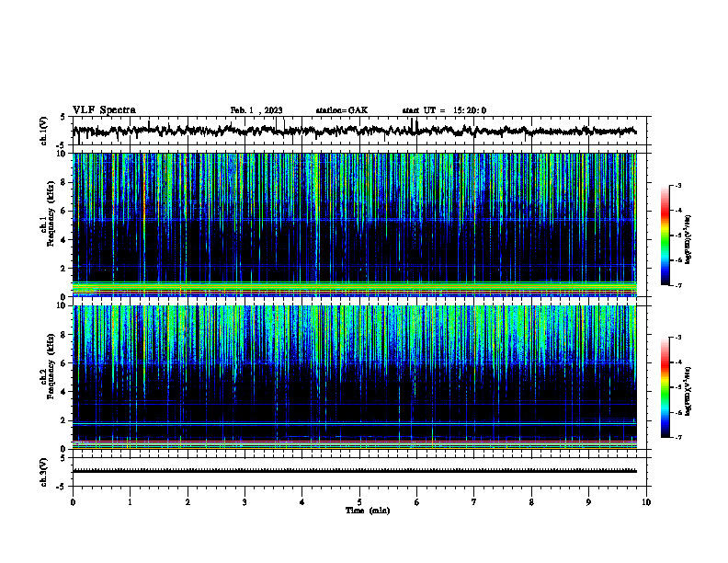Click the ch.2 spectrogram color scale bar
The width and height of the screenshot is (728, 563).
point(665,387)
